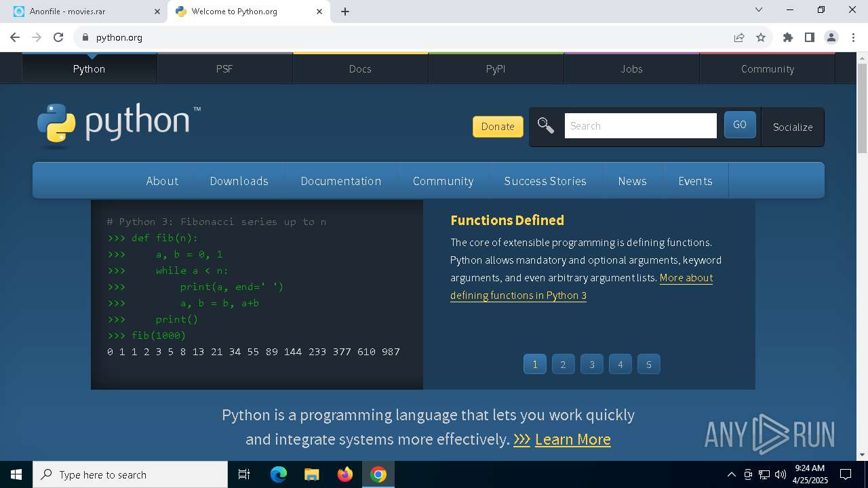Open File Explorer from taskbar
The image size is (868, 488).
click(311, 474)
